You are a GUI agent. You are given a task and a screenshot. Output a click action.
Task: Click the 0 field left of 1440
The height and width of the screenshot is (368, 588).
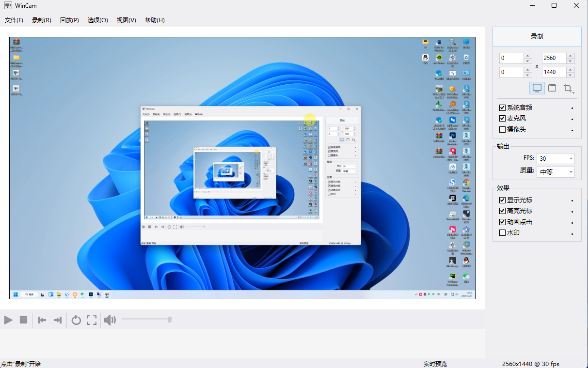pyautogui.click(x=512, y=72)
